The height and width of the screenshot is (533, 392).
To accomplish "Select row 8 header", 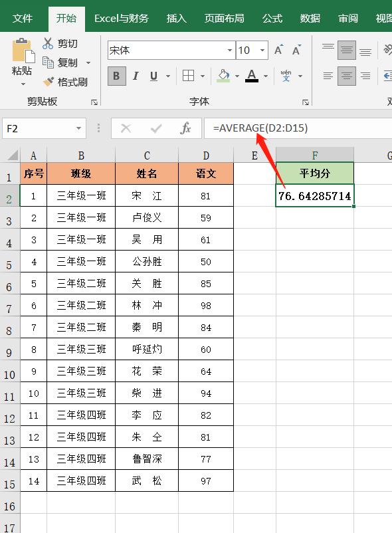I will point(9,327).
